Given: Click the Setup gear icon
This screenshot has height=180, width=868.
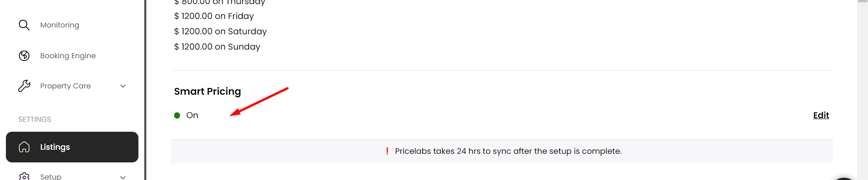Looking at the screenshot, I should [24, 176].
